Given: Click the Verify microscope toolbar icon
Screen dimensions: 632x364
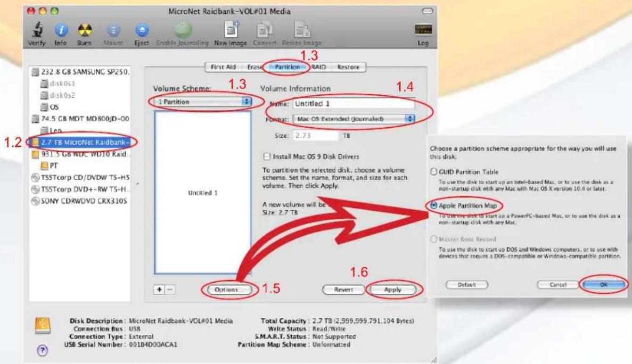Looking at the screenshot, I should (x=37, y=30).
